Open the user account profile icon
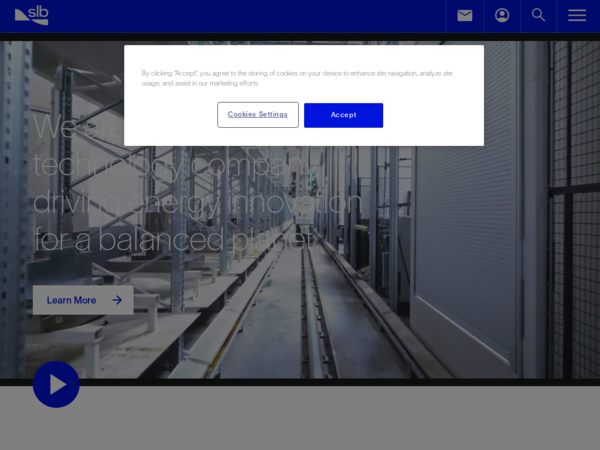600x450 pixels. point(502,15)
